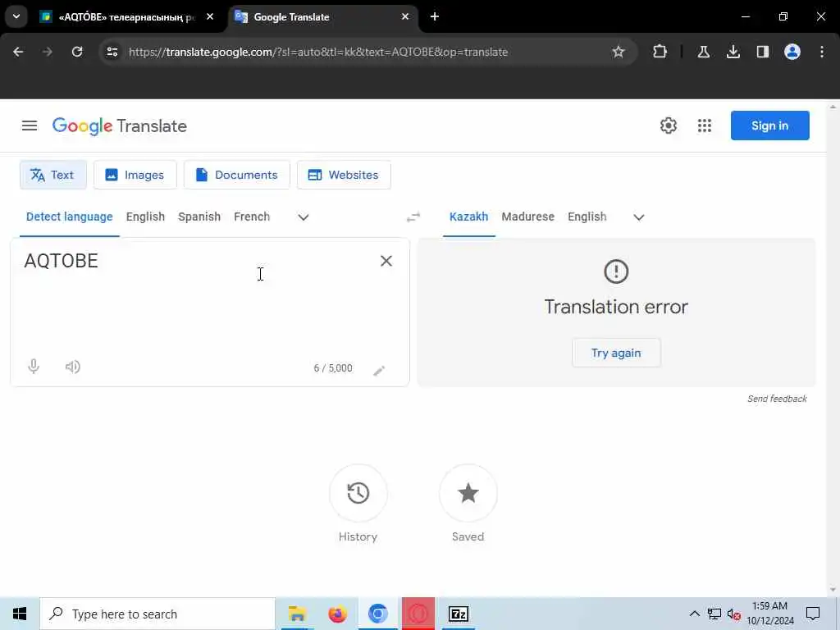Select the Text translation mode
The height and width of the screenshot is (630, 840).
point(52,175)
